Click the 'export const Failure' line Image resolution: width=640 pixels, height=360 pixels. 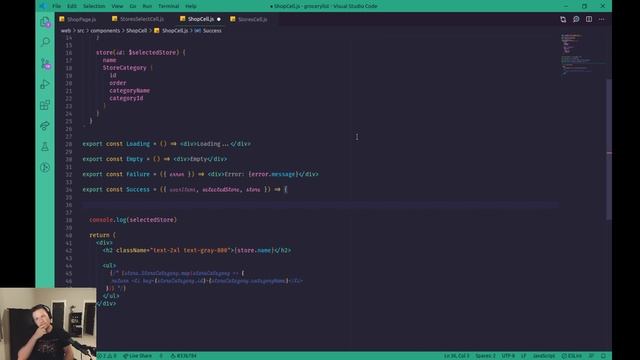tap(200, 174)
